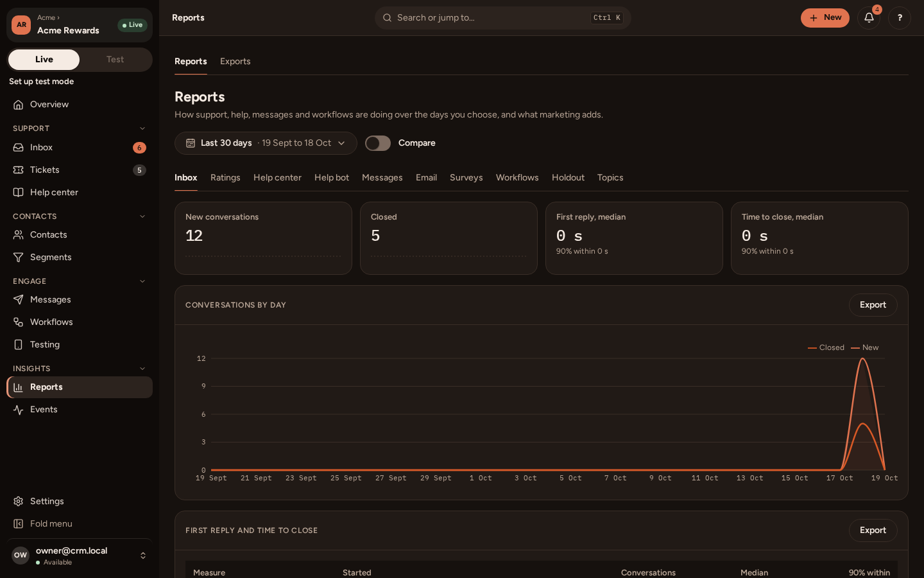Switch to the Exports tab
The image size is (924, 578).
235,62
